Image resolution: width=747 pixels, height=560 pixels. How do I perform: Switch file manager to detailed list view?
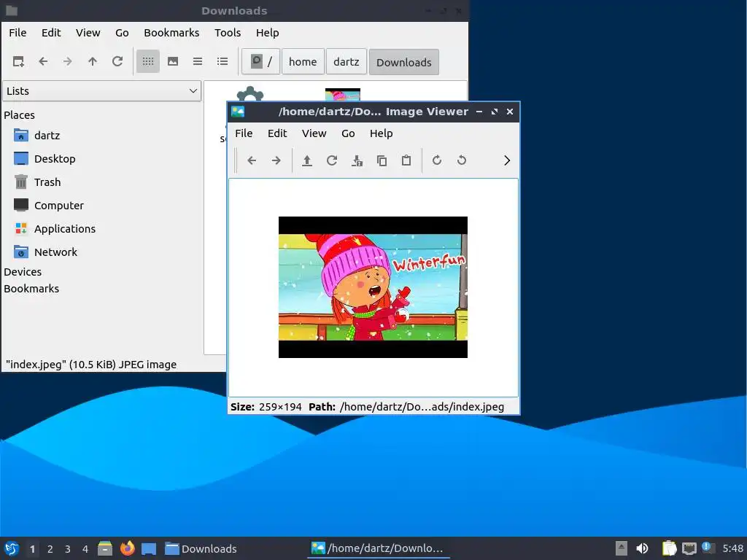pos(222,61)
